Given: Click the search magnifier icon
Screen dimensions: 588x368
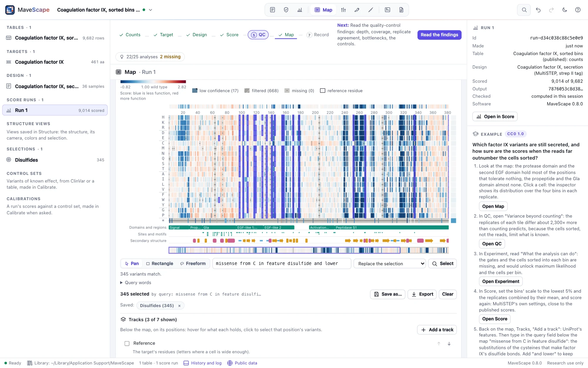Looking at the screenshot, I should point(524,10).
